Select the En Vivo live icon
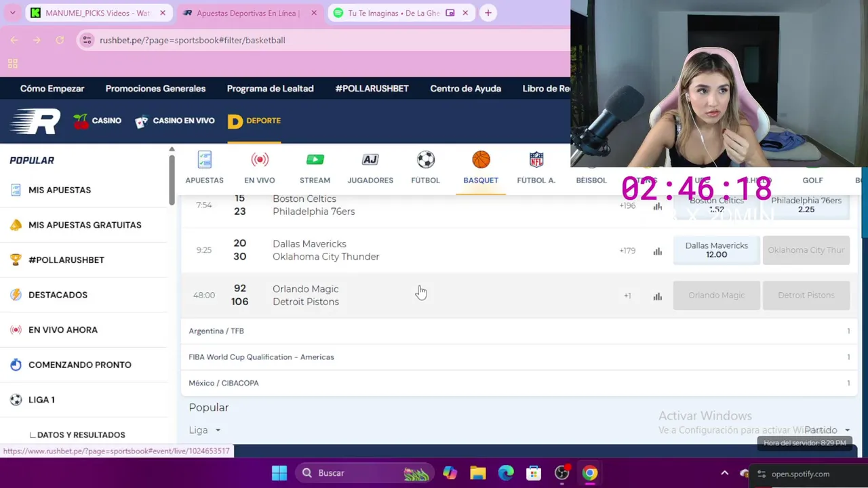 260,160
